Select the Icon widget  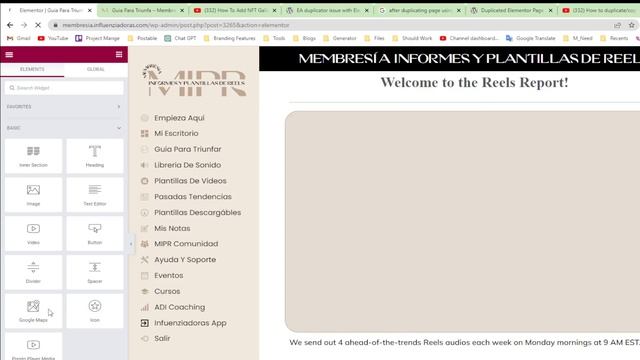coord(95,311)
